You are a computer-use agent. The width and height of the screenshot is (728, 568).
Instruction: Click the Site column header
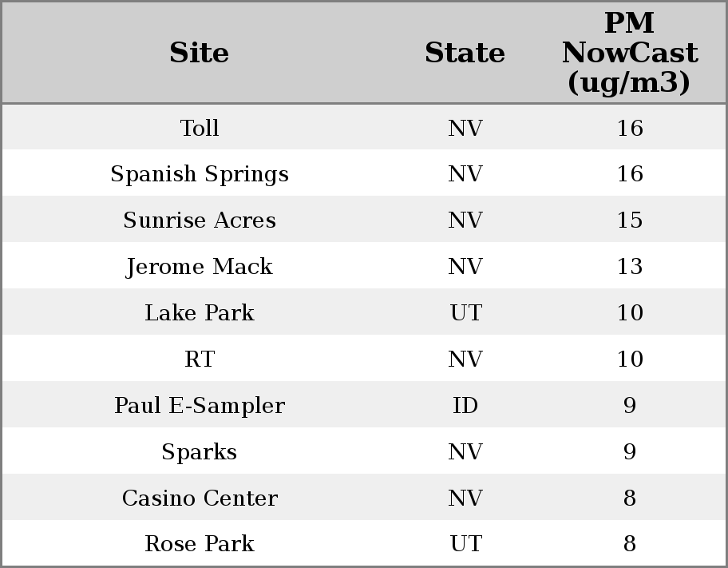(x=200, y=54)
